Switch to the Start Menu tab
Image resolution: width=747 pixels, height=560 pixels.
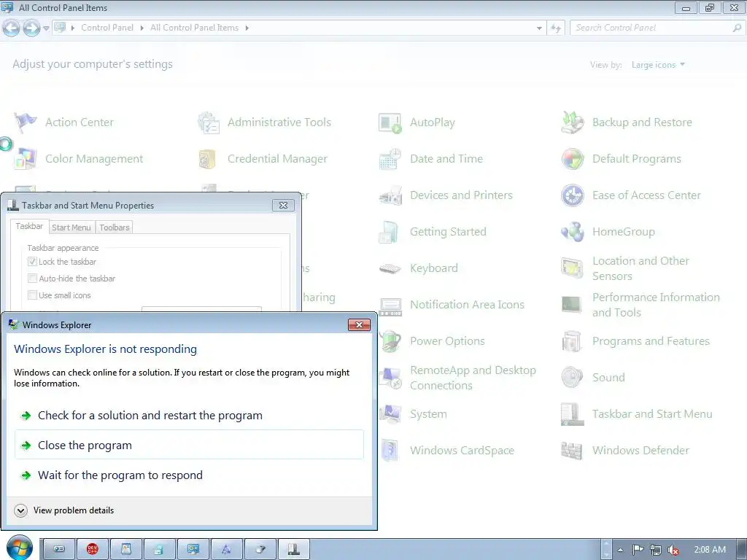coord(71,227)
